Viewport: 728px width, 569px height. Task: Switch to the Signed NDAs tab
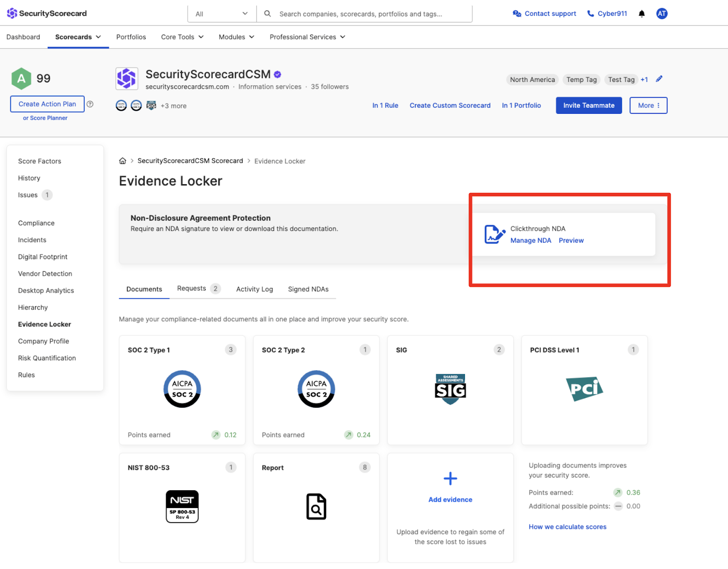coord(308,289)
